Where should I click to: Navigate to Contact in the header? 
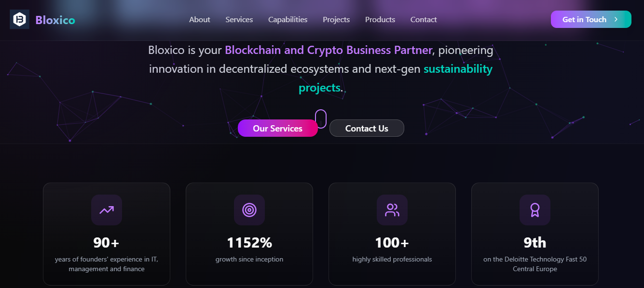[x=424, y=20]
